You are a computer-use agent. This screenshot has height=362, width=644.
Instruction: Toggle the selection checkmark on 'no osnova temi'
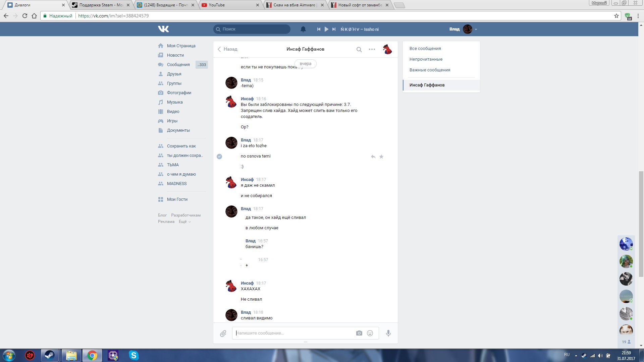click(x=219, y=157)
